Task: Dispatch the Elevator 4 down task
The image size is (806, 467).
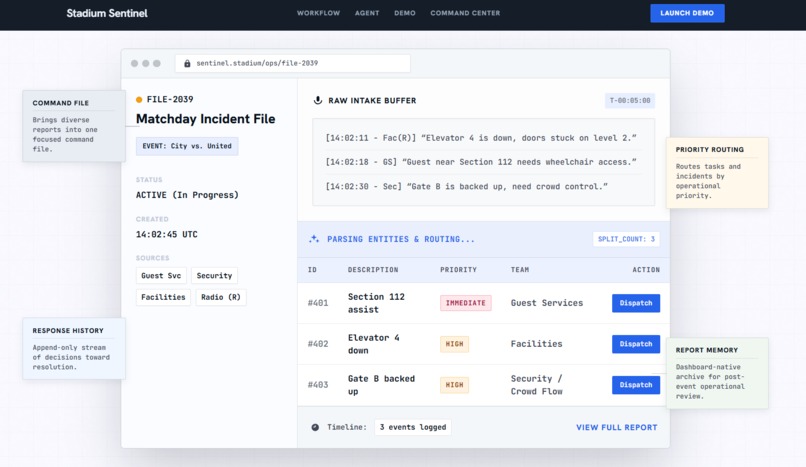Action: 636,344
